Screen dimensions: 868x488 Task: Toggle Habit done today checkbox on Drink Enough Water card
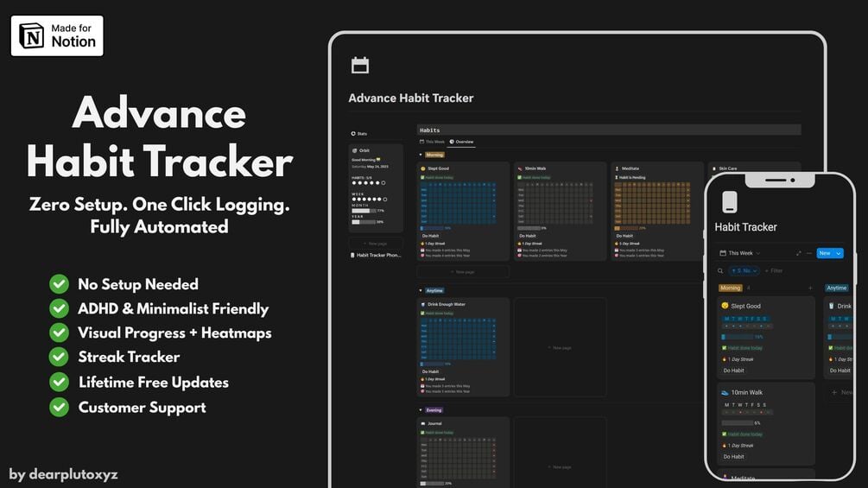[x=423, y=314]
